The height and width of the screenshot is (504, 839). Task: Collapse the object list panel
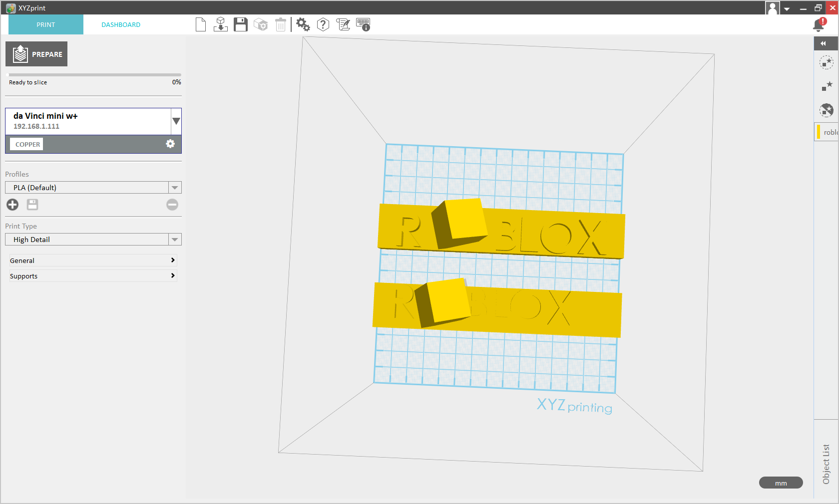[x=824, y=43]
